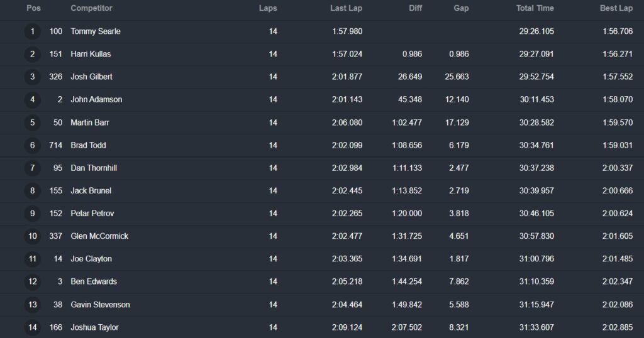Click the Gap column header
This screenshot has height=338, width=644.
461,8
